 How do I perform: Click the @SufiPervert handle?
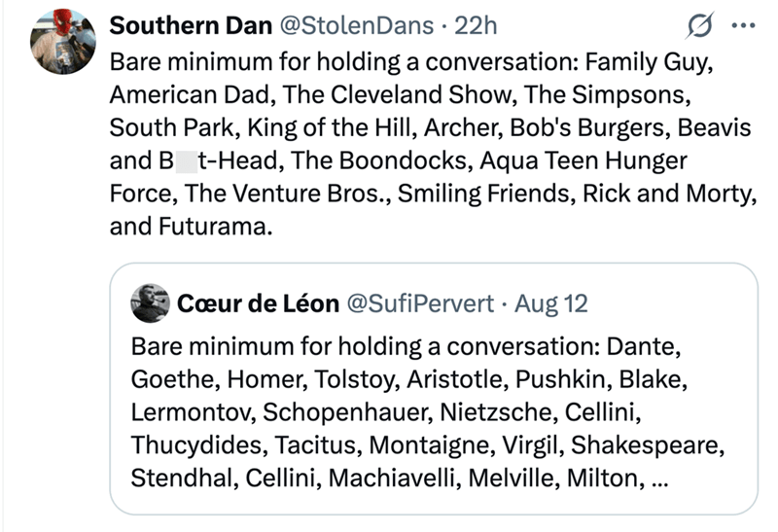pos(420,303)
